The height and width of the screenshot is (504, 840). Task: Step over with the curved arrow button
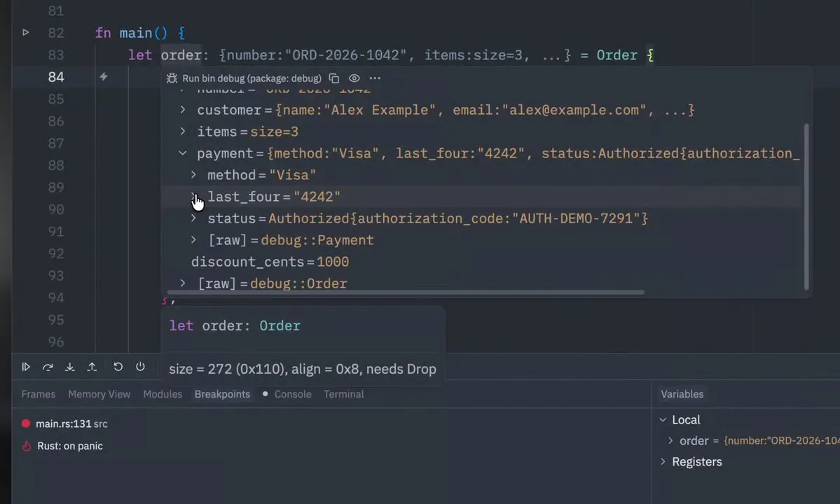coord(48,367)
